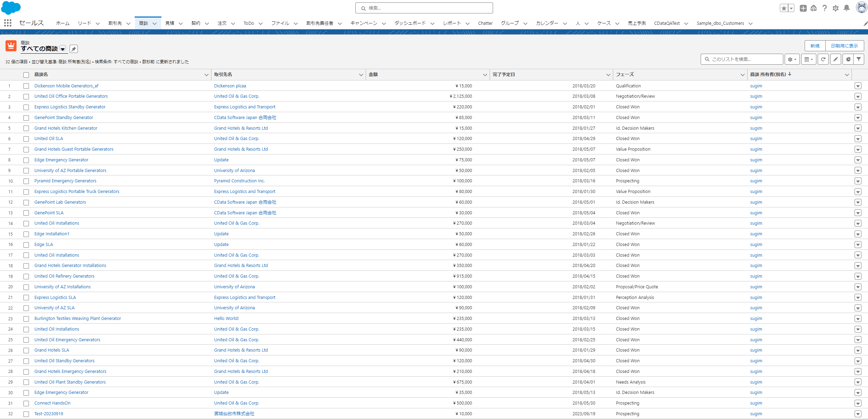868x419 pixels.
Task: Click the refresh list icon
Action: 823,59
